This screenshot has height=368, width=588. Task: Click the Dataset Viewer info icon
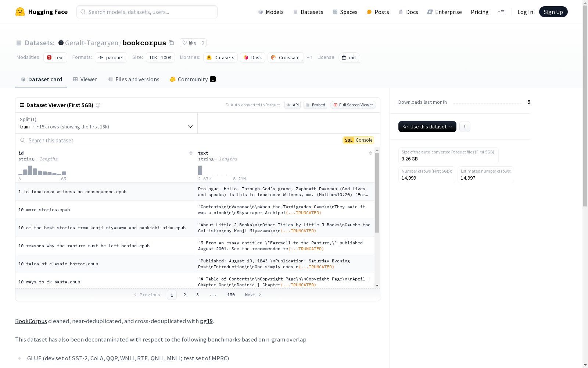(98, 105)
